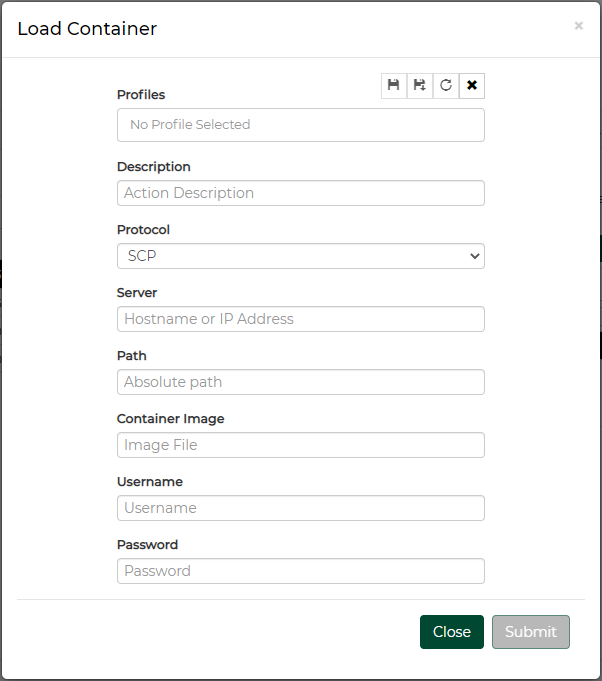Open the Profiles selector showing No Profile Selected
The height and width of the screenshot is (681, 602).
300,125
